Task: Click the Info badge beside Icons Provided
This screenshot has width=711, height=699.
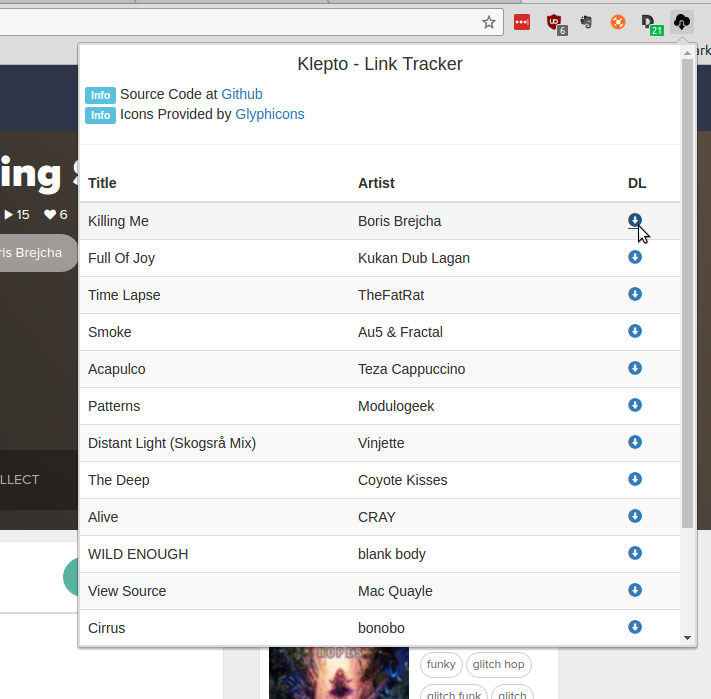Action: pyautogui.click(x=100, y=115)
